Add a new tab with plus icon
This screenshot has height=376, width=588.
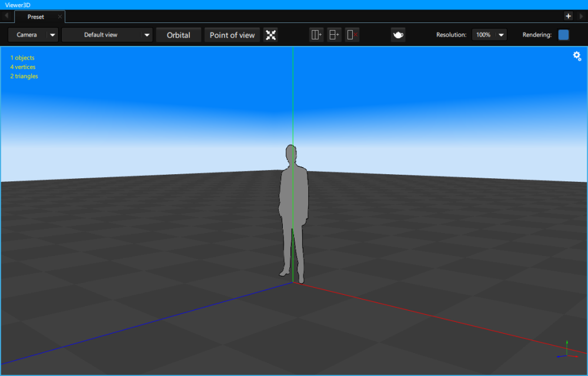569,16
